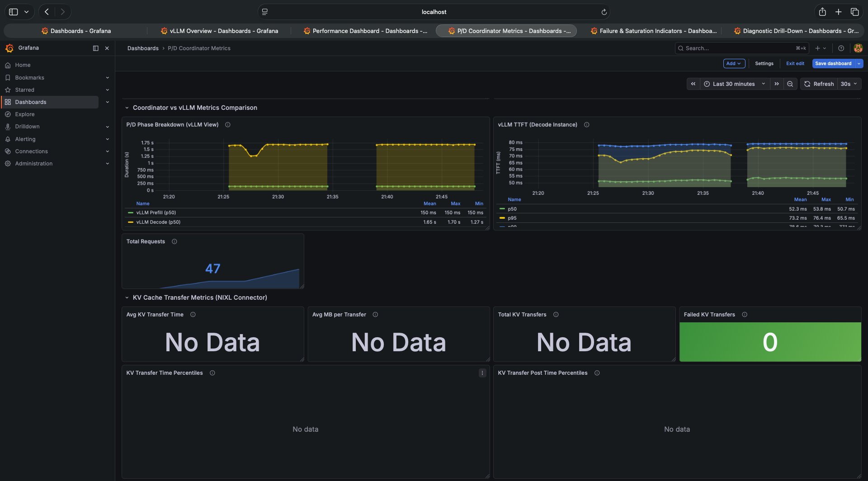Expand the Administration chevron
This screenshot has width=868, height=481.
(x=108, y=164)
